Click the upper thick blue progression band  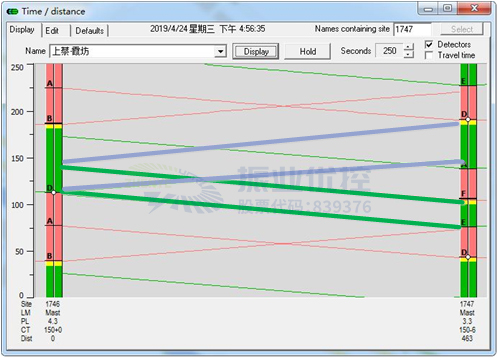click(261, 143)
